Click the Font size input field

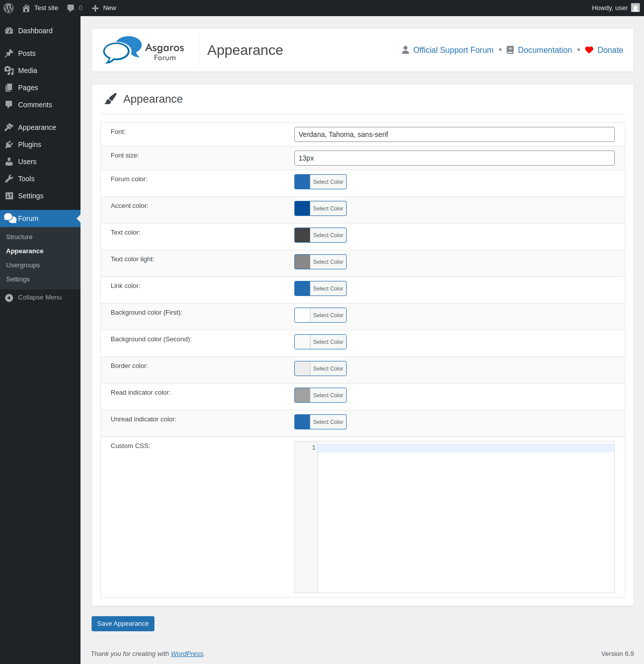[454, 158]
